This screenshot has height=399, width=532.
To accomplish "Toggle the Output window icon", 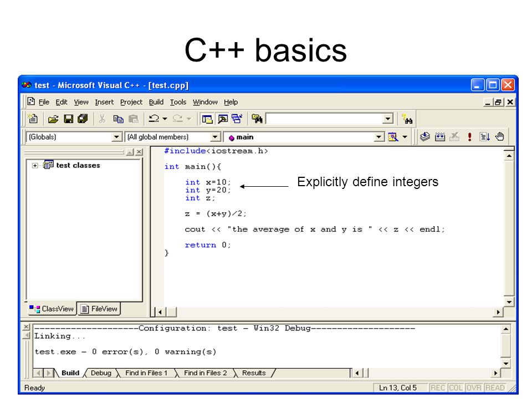I will pos(223,119).
